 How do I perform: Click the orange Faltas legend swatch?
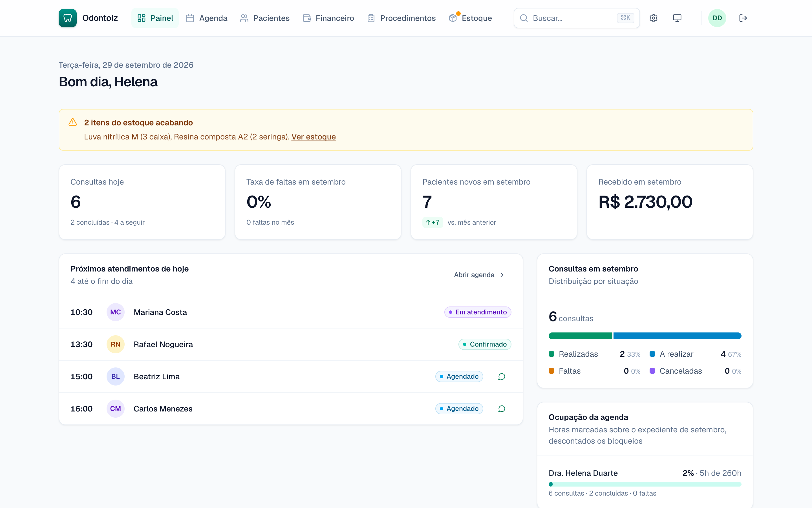click(x=551, y=371)
